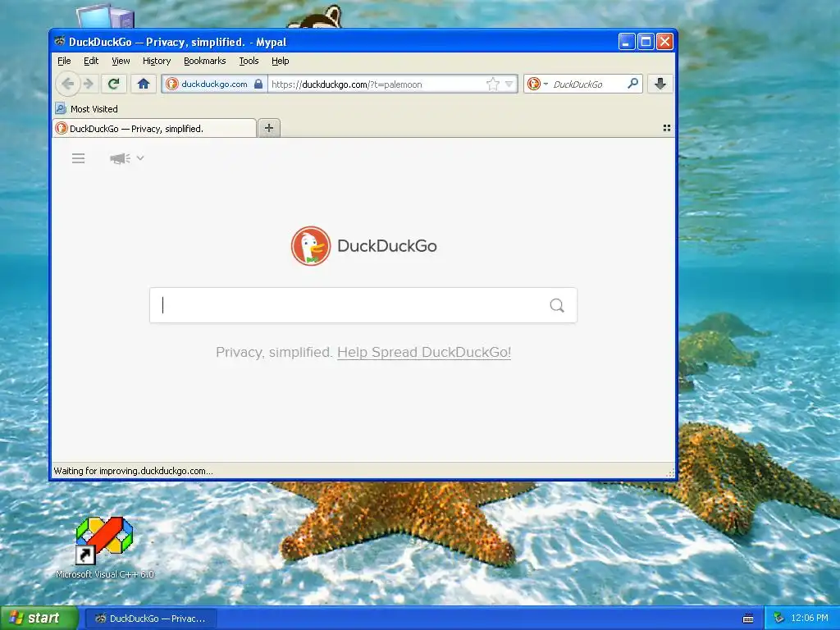Viewport: 840px width, 630px height.
Task: Click the DuckDuckGo duck logo
Action: click(311, 246)
